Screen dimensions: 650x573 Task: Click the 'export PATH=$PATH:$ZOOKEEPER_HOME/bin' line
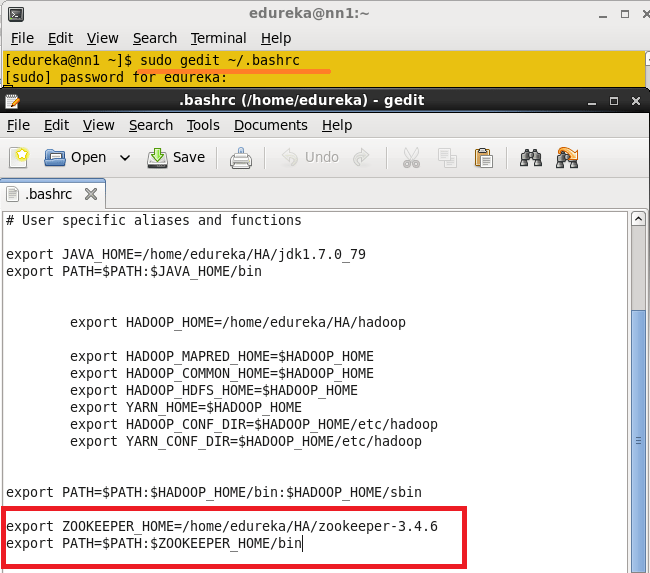pos(154,543)
